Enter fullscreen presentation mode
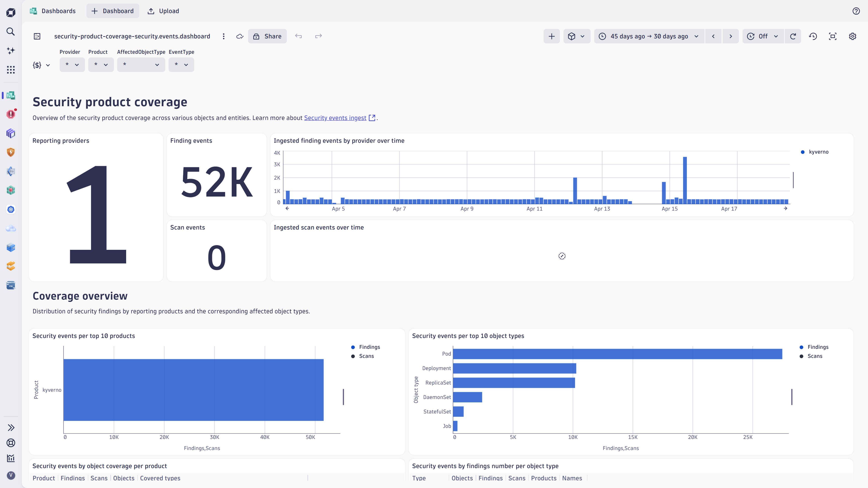This screenshot has width=868, height=488. click(833, 36)
